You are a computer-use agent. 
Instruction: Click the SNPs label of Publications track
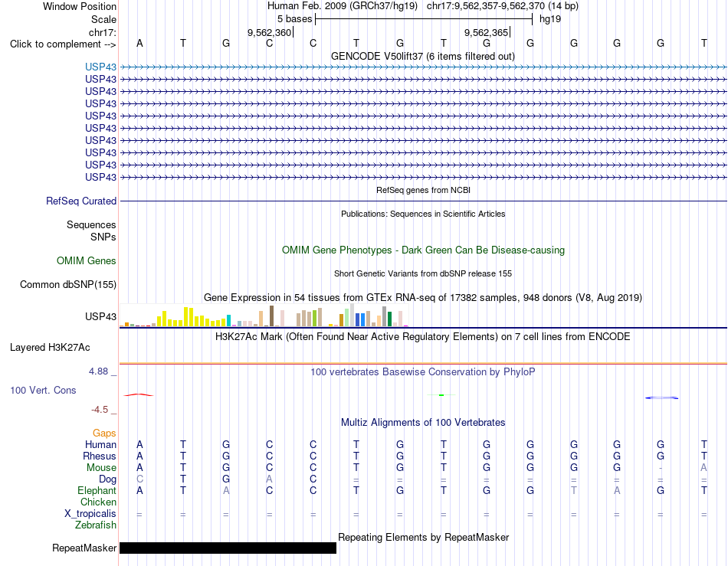click(x=103, y=237)
